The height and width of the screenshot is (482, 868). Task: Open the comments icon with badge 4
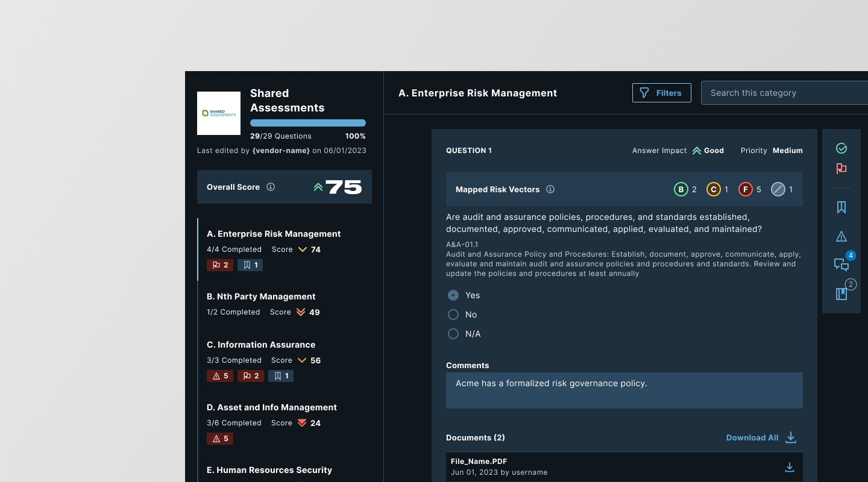pos(841,264)
